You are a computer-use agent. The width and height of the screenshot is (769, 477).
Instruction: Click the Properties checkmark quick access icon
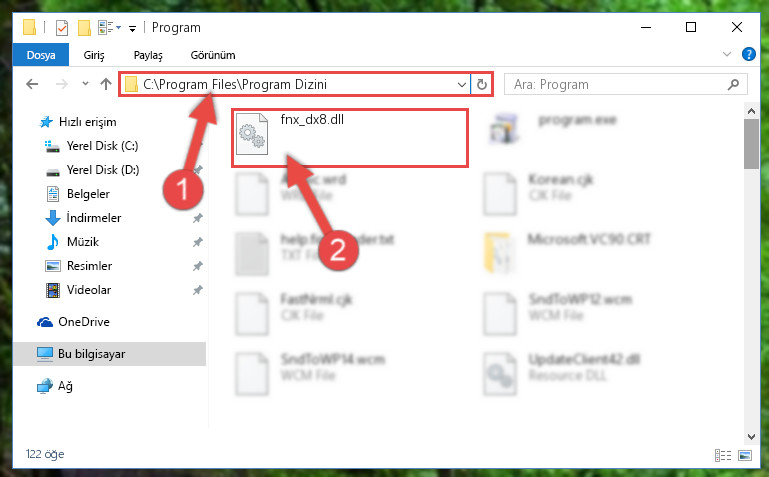coord(62,28)
